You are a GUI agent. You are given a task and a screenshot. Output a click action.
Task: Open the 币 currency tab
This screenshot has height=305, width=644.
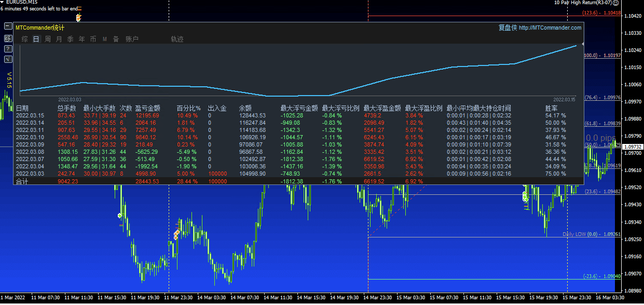click(93, 39)
